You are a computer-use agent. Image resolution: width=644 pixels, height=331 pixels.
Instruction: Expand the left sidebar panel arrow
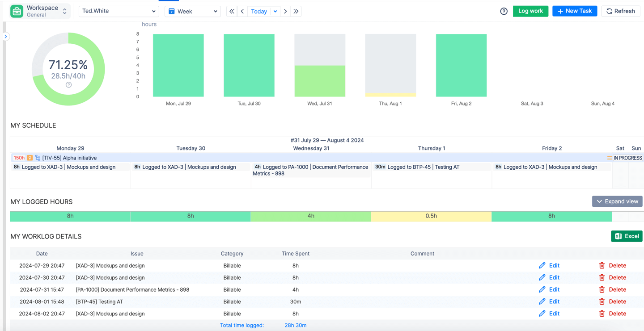(x=6, y=37)
